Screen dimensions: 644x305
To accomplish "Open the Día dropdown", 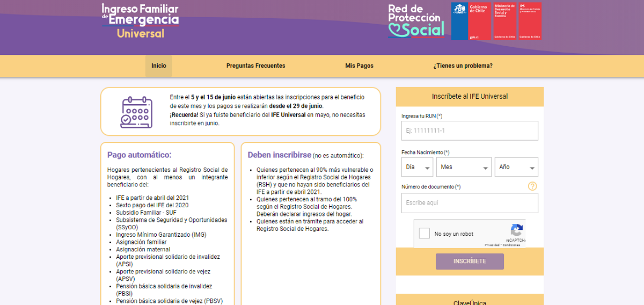I will click(417, 167).
